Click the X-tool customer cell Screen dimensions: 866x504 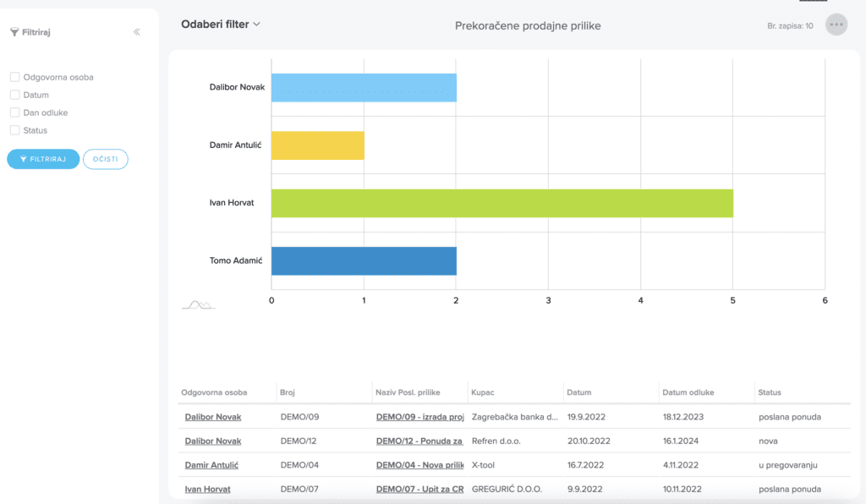[x=483, y=465]
